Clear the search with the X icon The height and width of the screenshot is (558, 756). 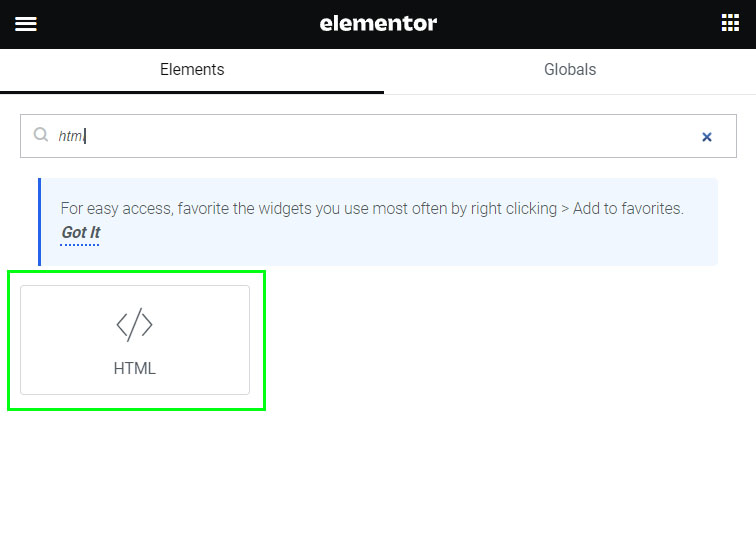707,137
